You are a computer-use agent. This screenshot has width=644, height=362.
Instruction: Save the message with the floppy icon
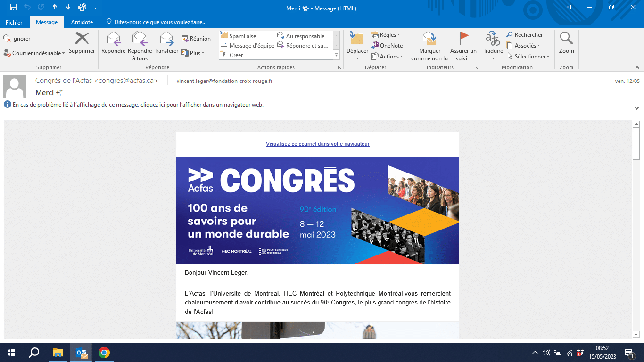14,7
